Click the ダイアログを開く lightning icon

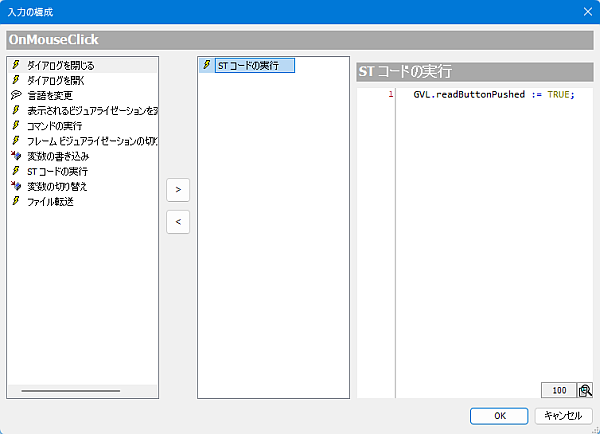pos(15,80)
